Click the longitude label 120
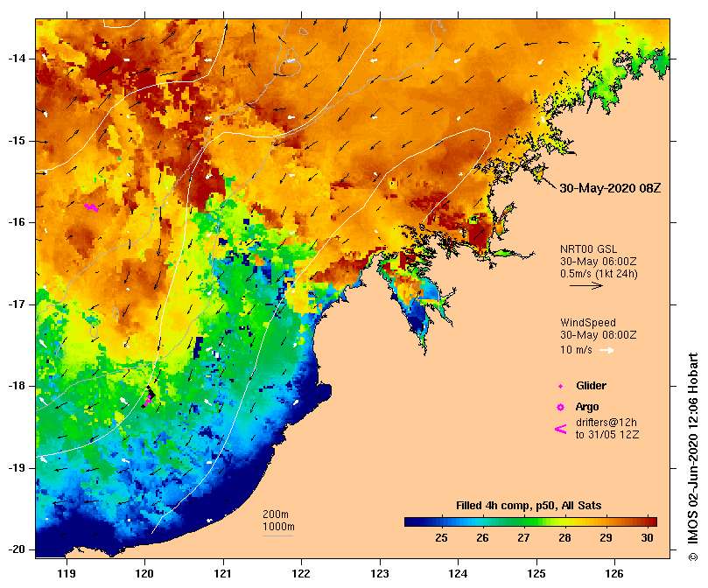The image size is (708, 588). 145,574
